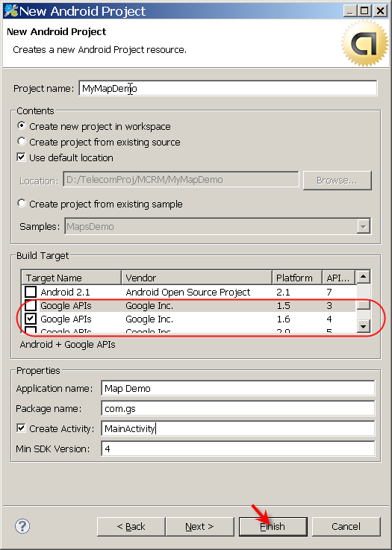Click the Package name field
The image size is (392, 550).
[x=238, y=408]
